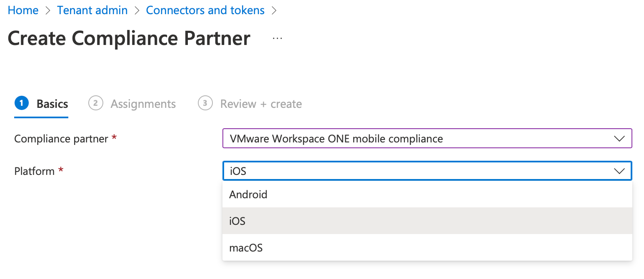Click the Compliance partner field label
The width and height of the screenshot is (644, 279).
click(61, 139)
